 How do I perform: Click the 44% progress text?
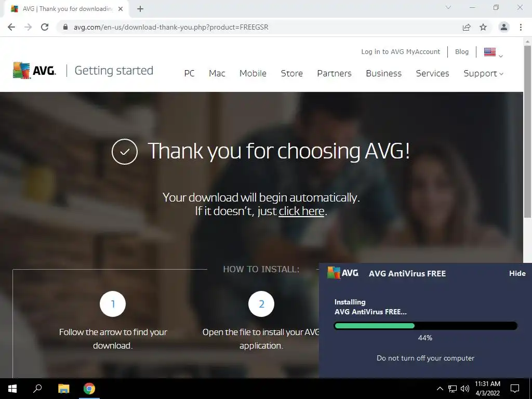click(425, 338)
